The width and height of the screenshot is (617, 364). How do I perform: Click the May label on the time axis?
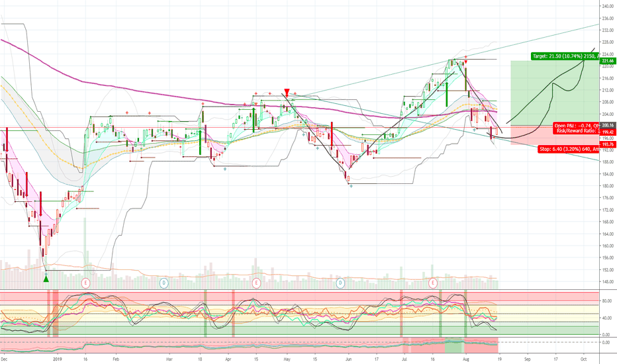[287, 359]
